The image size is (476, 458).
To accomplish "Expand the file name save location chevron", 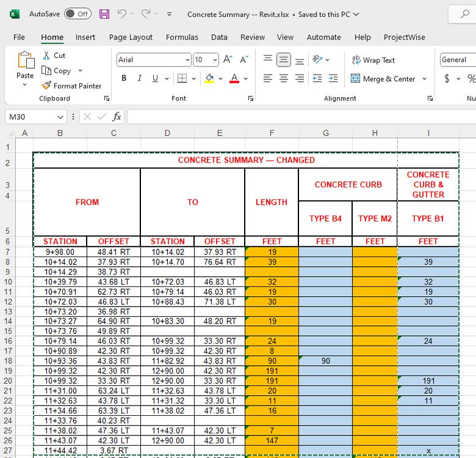I will [356, 14].
